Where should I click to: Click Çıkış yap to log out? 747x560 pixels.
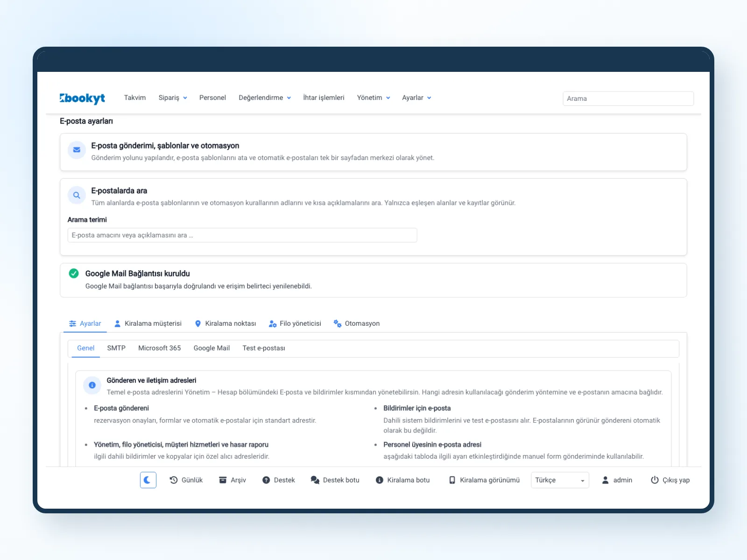point(670,480)
